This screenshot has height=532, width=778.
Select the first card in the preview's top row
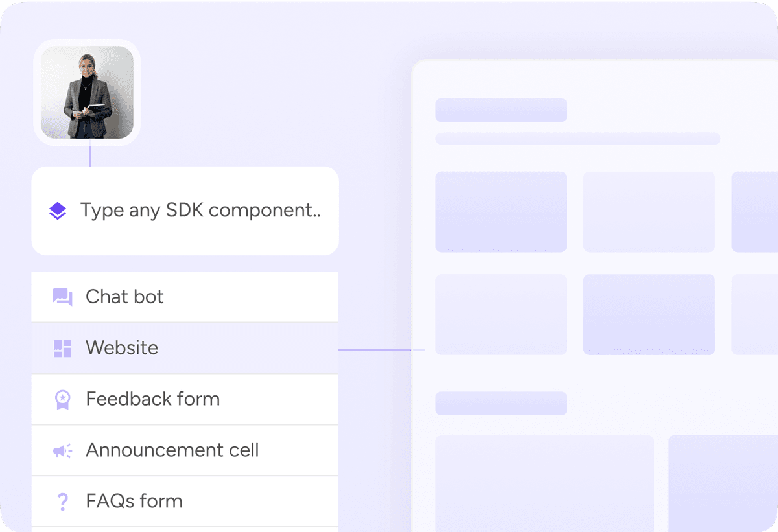click(x=501, y=212)
